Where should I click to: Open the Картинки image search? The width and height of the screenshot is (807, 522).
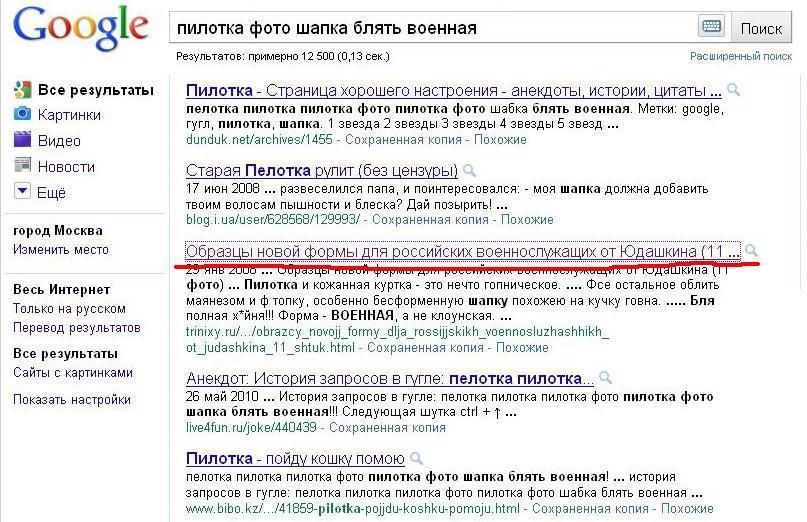69,114
